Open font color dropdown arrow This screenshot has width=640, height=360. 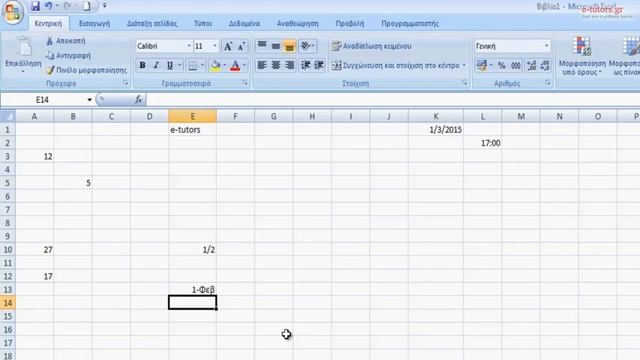pyautogui.click(x=244, y=65)
